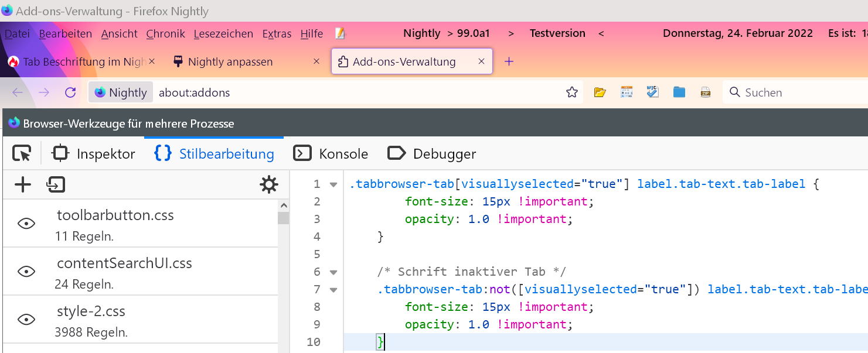Click the import stylesheet icon
The width and height of the screenshot is (868, 353).
coord(56,185)
